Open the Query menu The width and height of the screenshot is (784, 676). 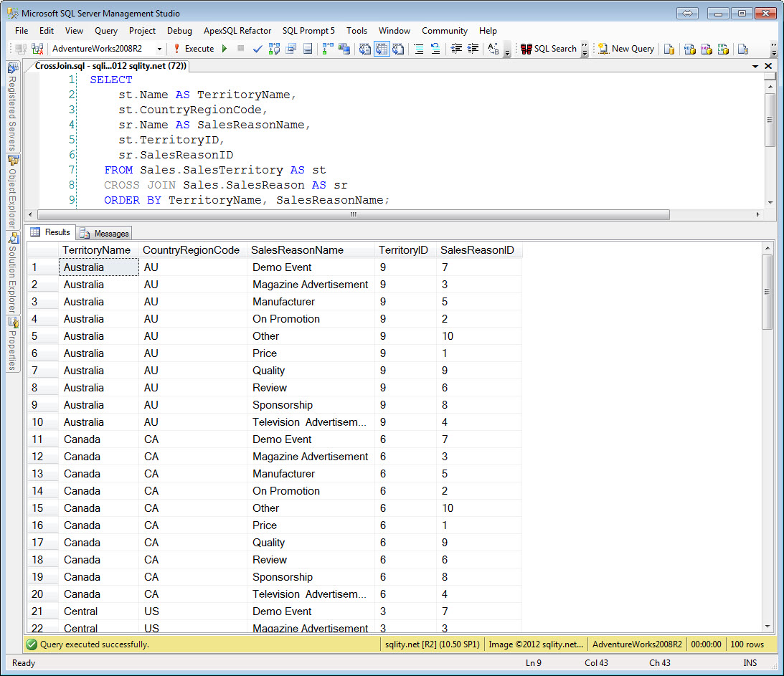click(x=105, y=31)
